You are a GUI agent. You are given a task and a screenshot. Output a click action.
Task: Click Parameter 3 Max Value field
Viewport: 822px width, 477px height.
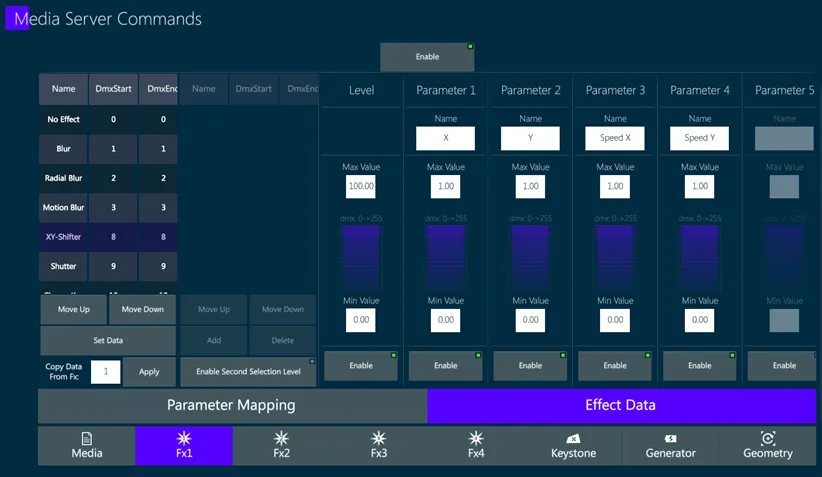coord(615,186)
